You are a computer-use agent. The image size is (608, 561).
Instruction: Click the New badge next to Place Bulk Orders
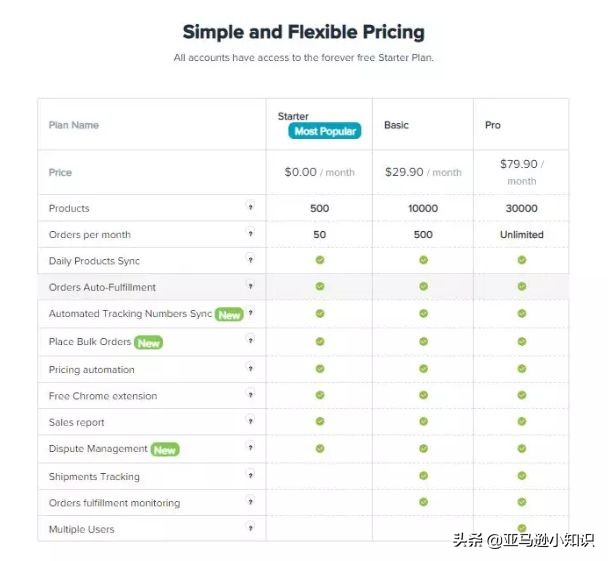click(149, 342)
